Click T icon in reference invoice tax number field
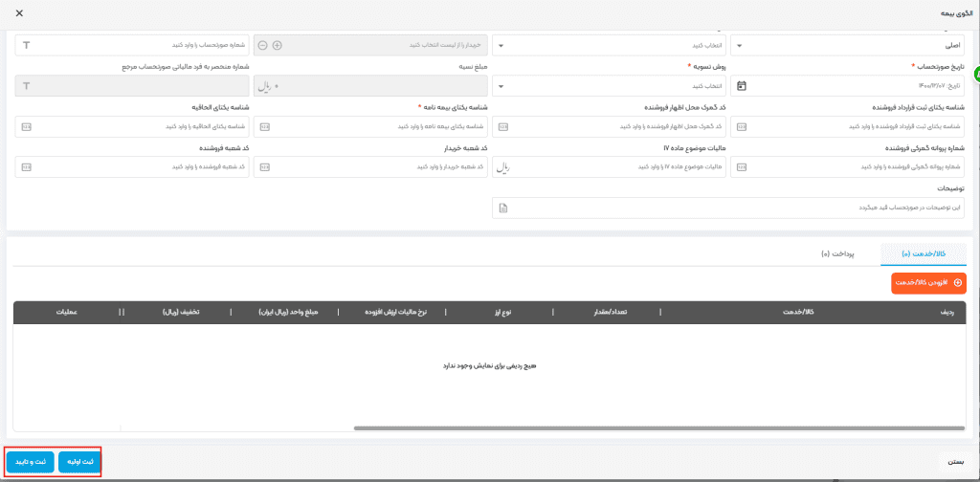This screenshot has height=482, width=980. (x=26, y=85)
